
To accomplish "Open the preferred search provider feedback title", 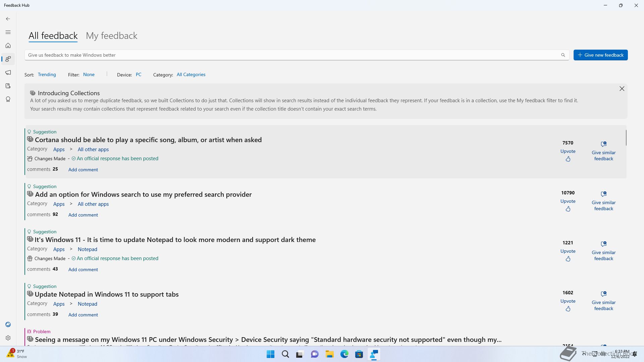I will 143,194.
